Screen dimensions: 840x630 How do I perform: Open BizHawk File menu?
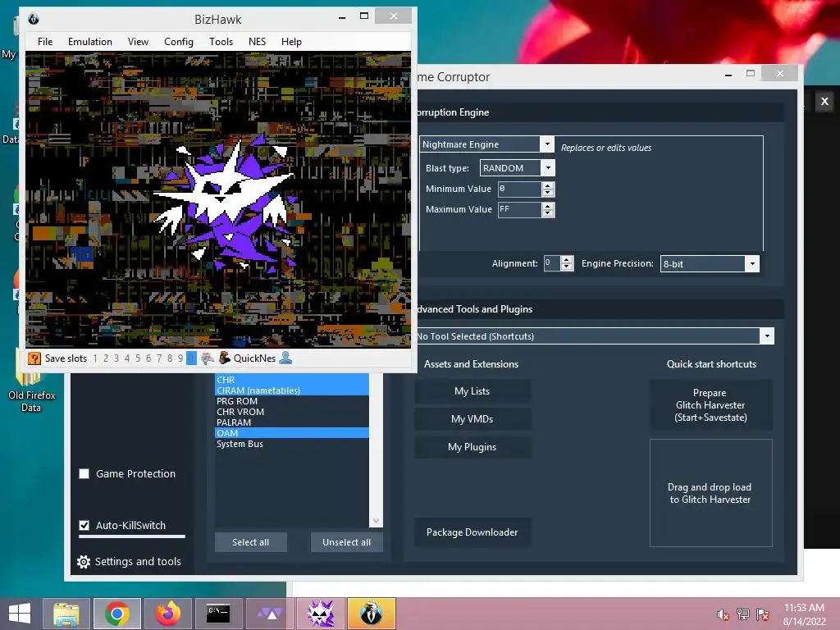tap(45, 42)
